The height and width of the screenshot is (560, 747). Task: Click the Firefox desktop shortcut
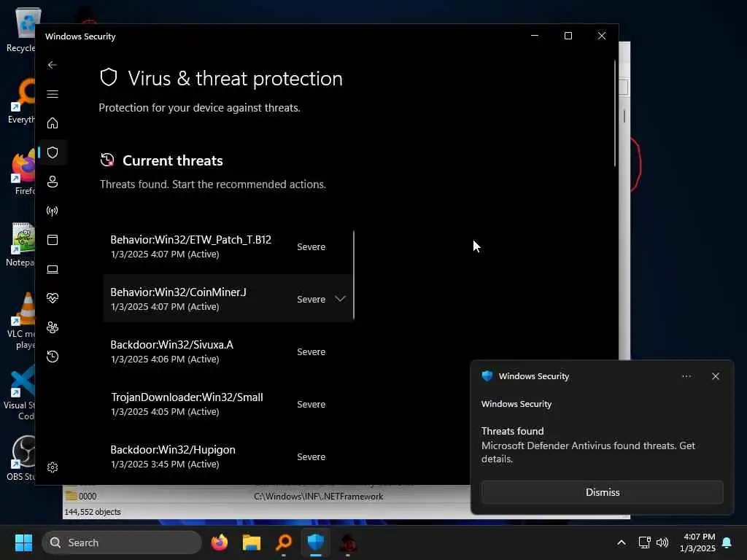click(23, 171)
